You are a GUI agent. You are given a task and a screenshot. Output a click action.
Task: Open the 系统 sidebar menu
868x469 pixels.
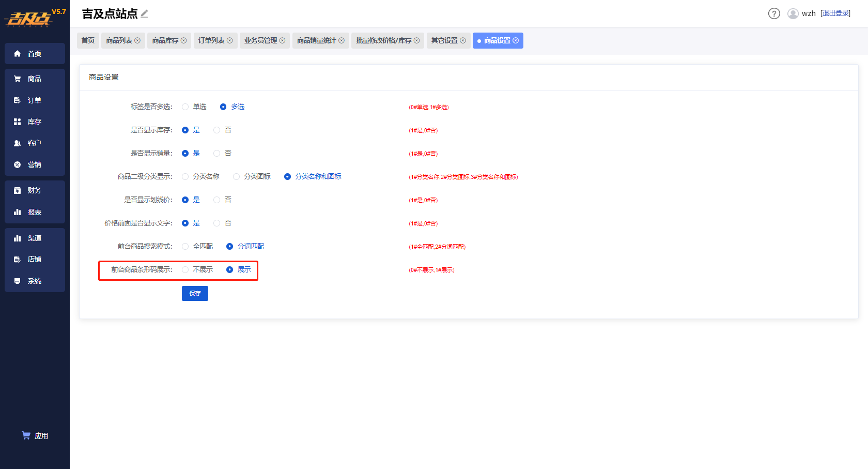point(35,281)
